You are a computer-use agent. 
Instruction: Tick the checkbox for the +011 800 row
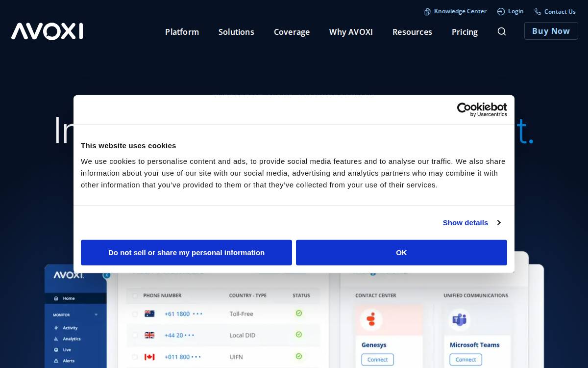pyautogui.click(x=135, y=357)
